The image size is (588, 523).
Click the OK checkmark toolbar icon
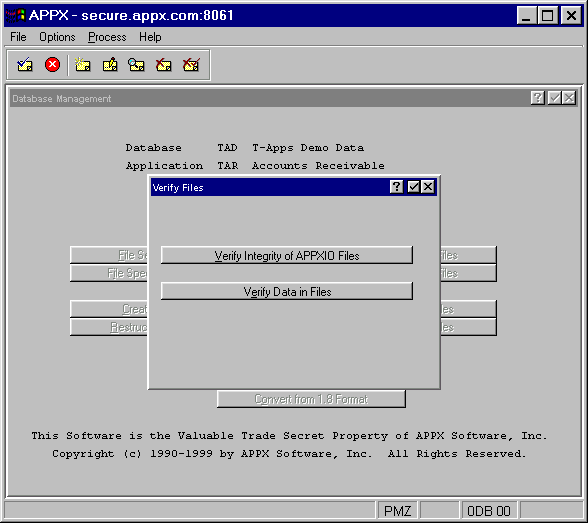(25, 65)
